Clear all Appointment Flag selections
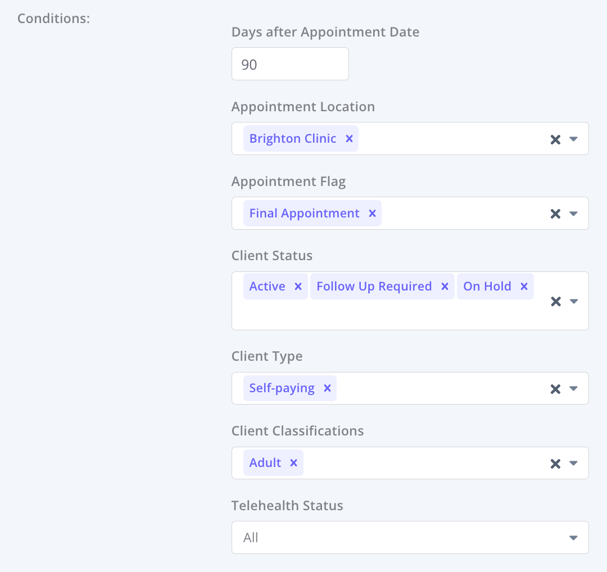The image size is (607, 572). tap(555, 214)
